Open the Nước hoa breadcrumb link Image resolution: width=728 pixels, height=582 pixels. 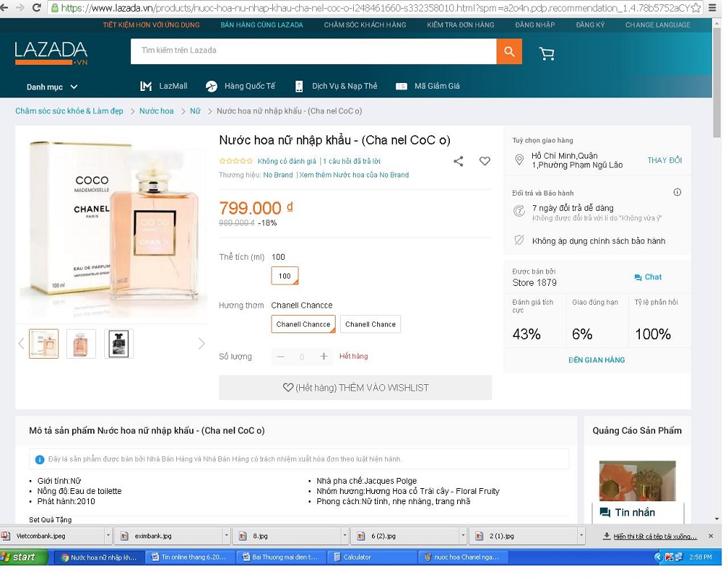157,111
